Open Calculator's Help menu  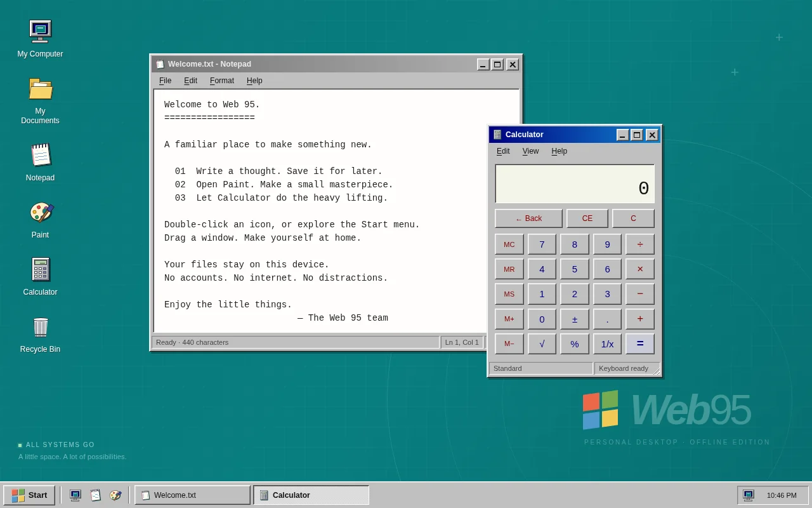click(x=559, y=151)
